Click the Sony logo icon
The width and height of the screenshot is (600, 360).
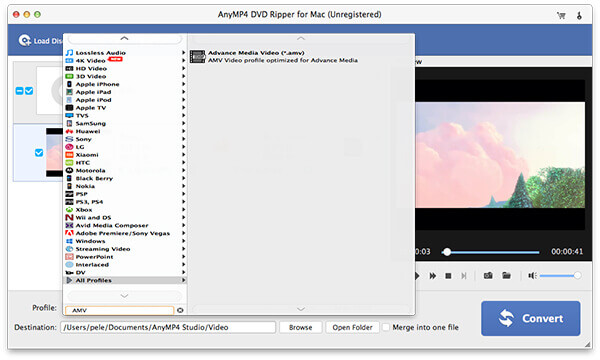pyautogui.click(x=69, y=139)
